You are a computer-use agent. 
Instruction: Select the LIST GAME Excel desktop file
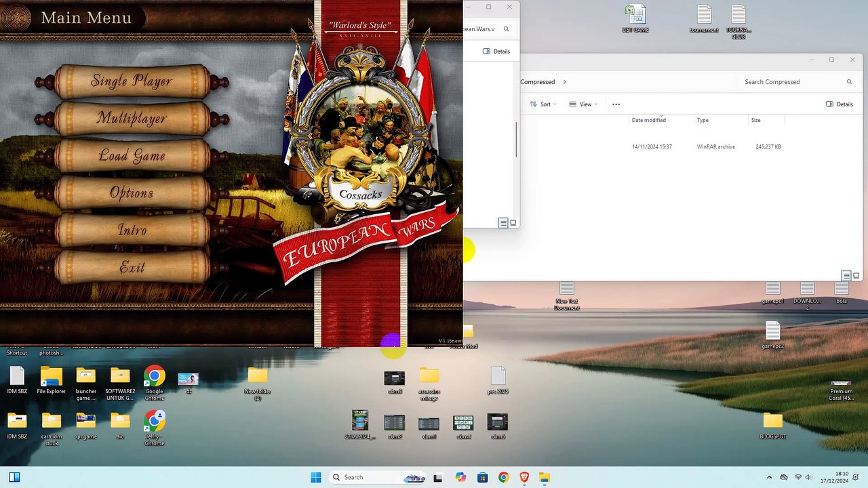pyautogui.click(x=635, y=19)
